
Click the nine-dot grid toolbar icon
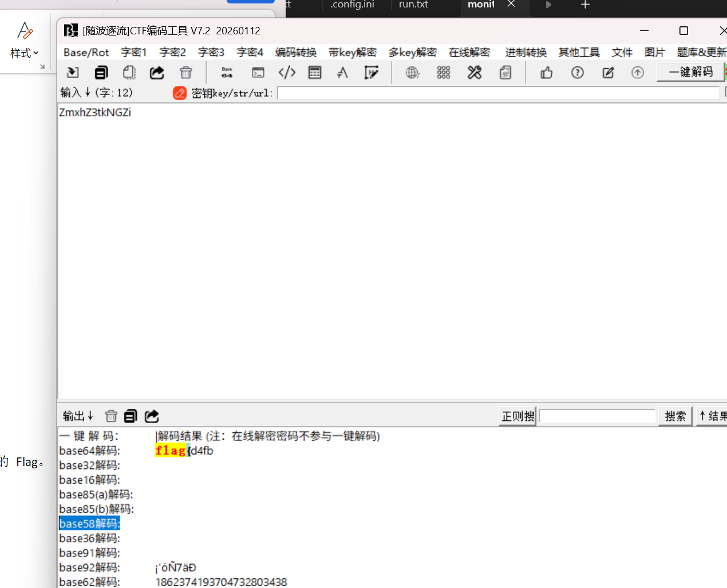point(443,73)
